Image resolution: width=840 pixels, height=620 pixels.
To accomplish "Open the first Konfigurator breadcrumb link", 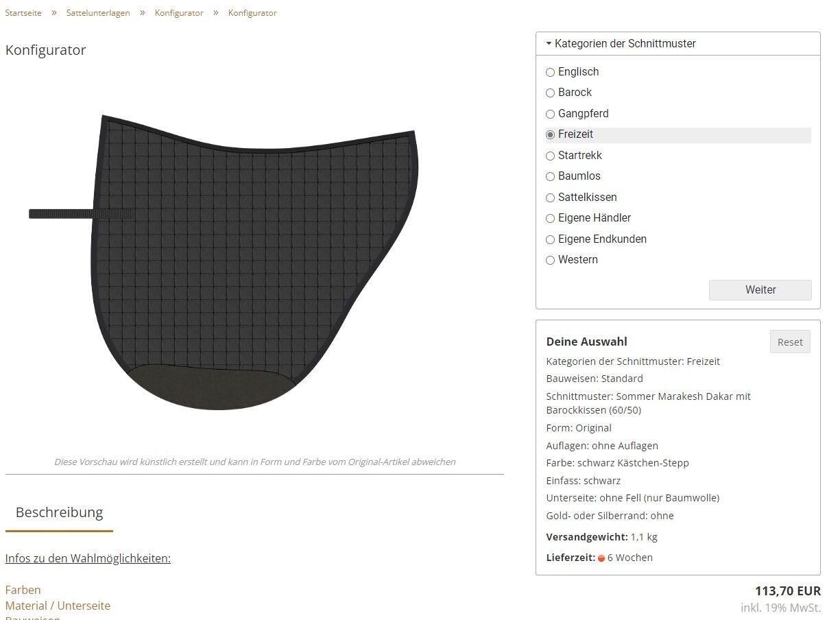I will pos(179,13).
